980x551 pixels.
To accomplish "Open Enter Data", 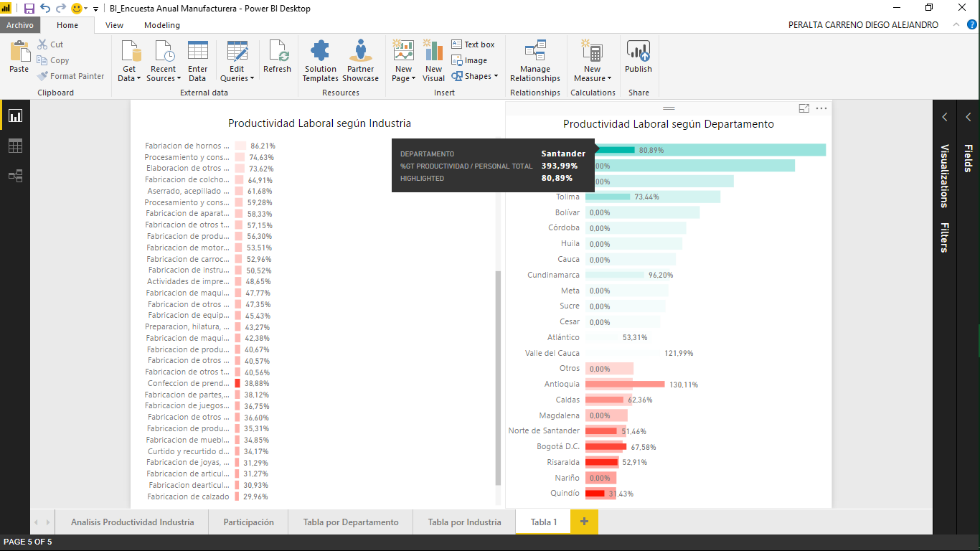I will 197,61.
